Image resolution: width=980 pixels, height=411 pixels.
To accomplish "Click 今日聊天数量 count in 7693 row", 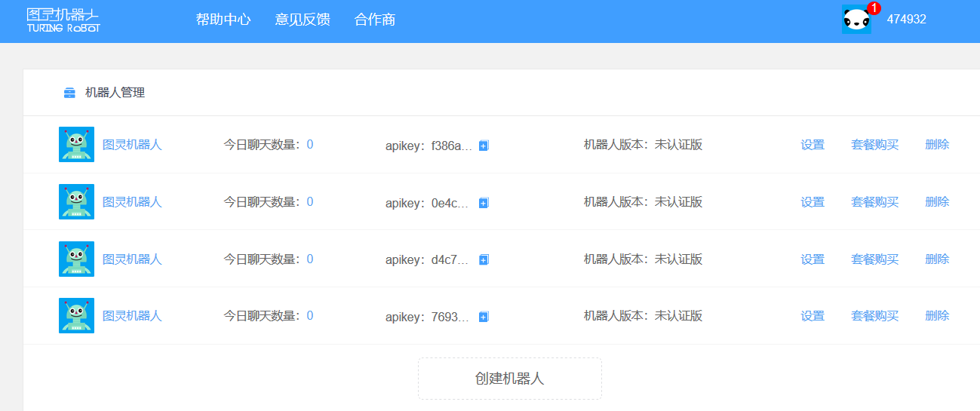I will 310,316.
